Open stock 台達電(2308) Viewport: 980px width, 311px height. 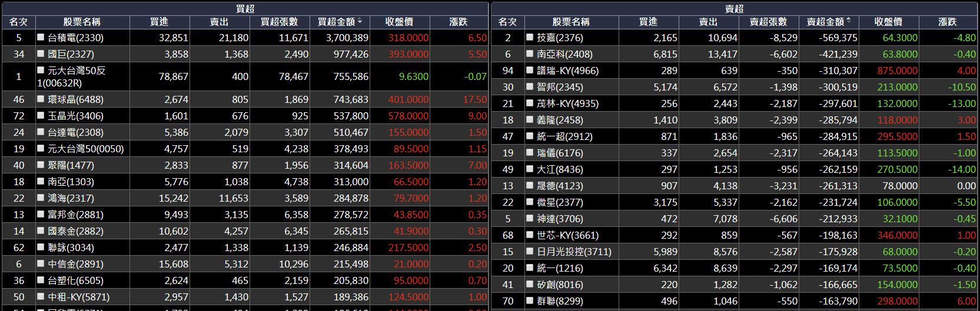pyautogui.click(x=75, y=132)
